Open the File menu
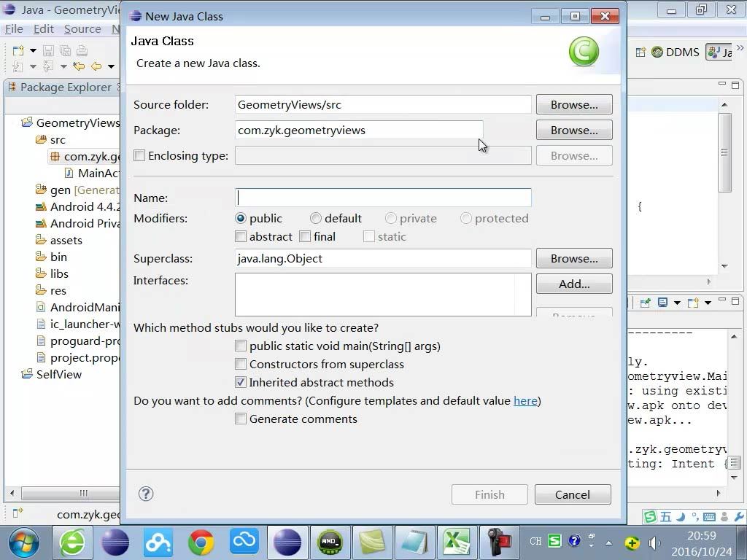The image size is (747, 560). pos(14,29)
